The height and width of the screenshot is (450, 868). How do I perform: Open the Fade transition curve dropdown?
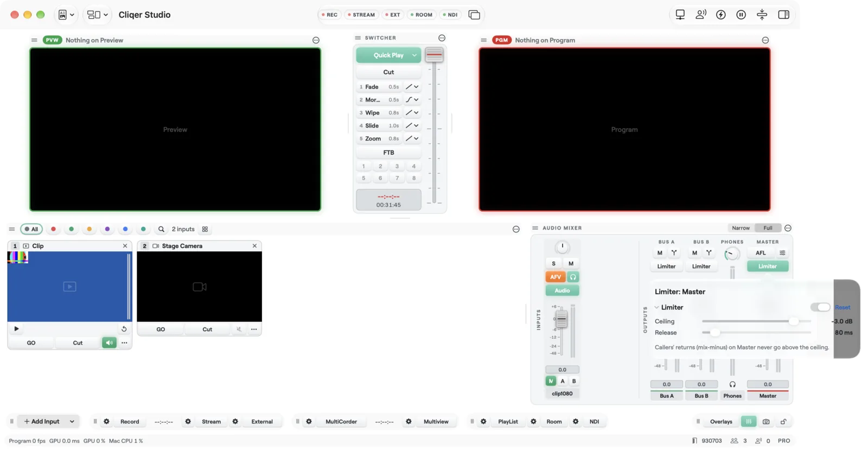(x=412, y=87)
